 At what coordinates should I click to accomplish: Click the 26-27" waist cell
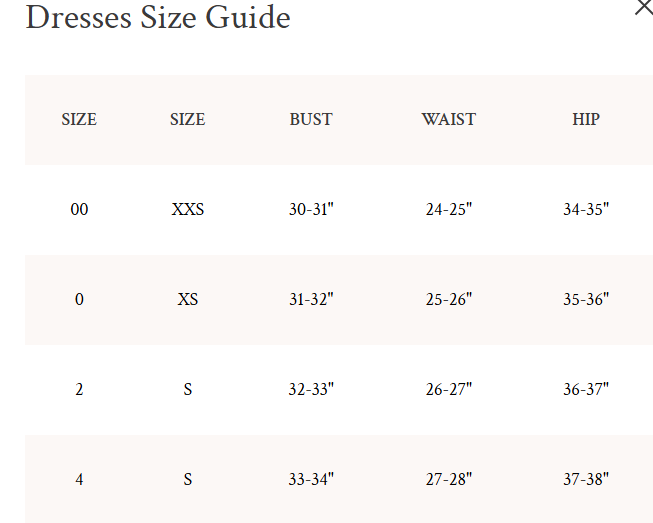[448, 389]
